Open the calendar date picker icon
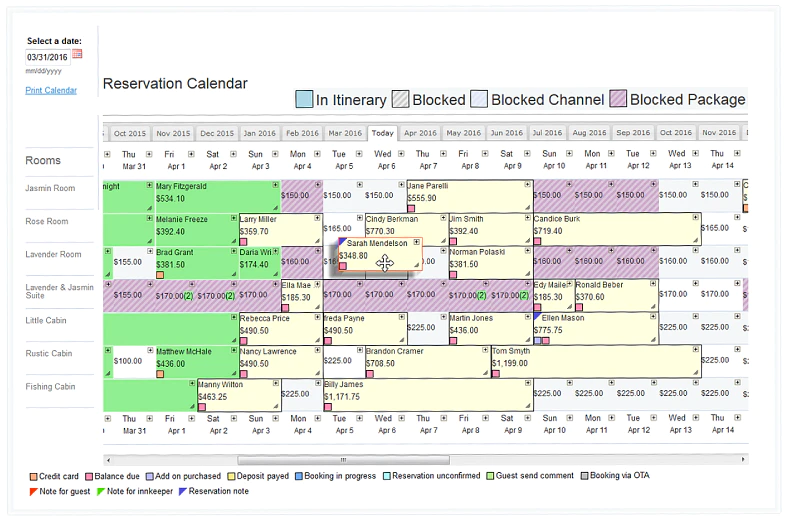 77,54
